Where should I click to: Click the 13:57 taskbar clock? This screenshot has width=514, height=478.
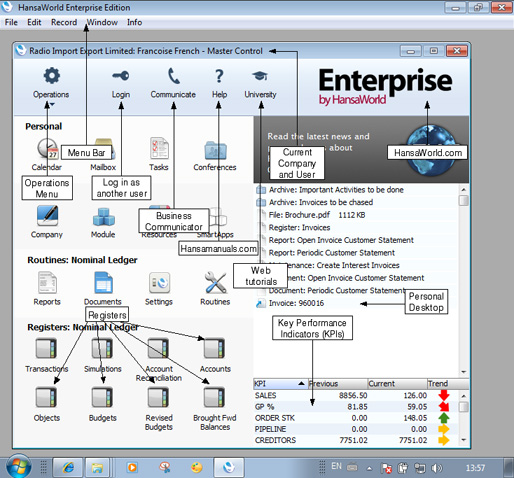point(475,468)
